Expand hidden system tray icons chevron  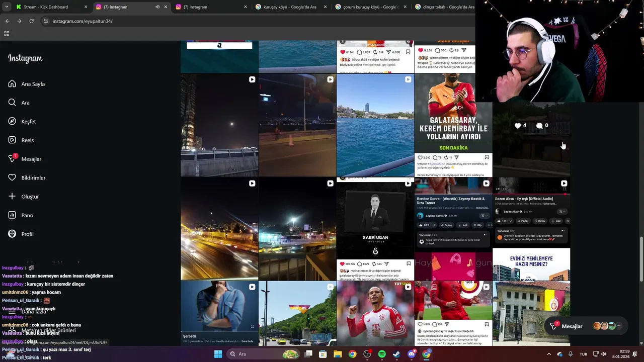point(549,354)
